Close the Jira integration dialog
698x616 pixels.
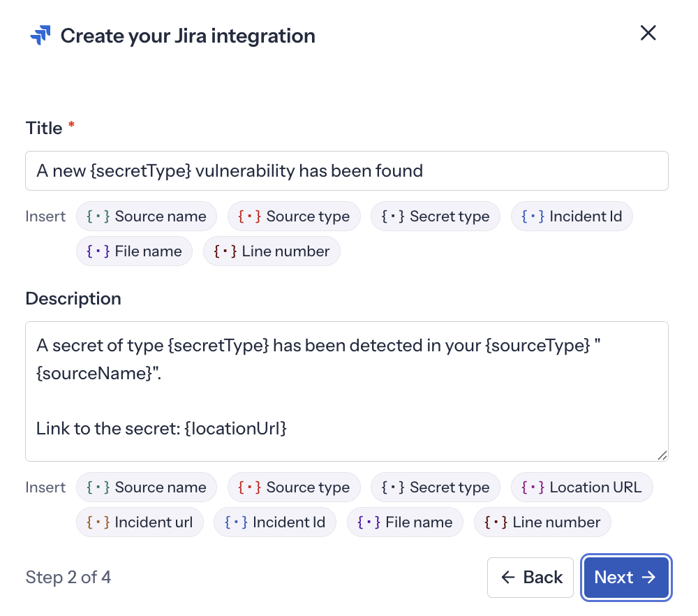pyautogui.click(x=648, y=33)
